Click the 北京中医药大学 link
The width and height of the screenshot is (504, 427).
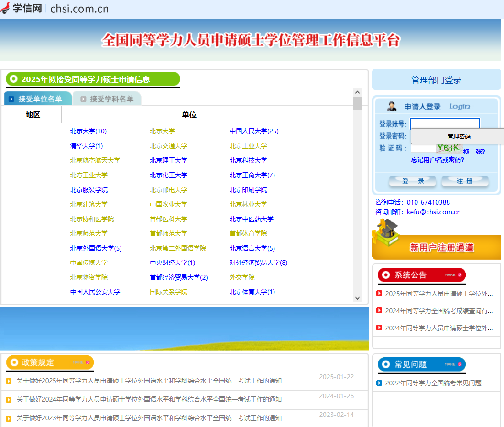coord(252,219)
